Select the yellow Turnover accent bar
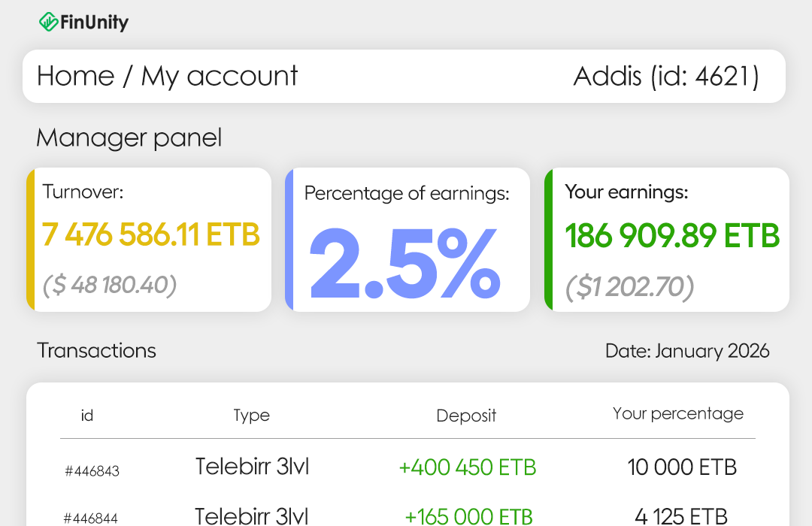 click(29, 240)
